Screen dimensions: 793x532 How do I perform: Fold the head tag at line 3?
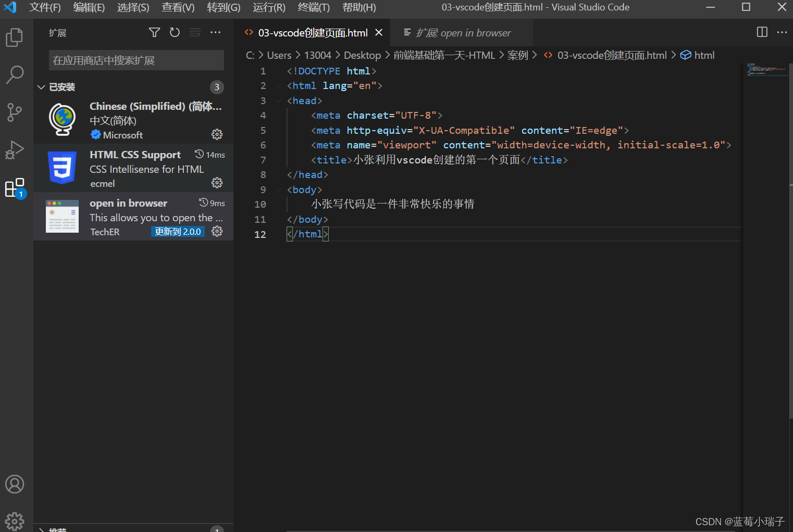[x=278, y=101]
